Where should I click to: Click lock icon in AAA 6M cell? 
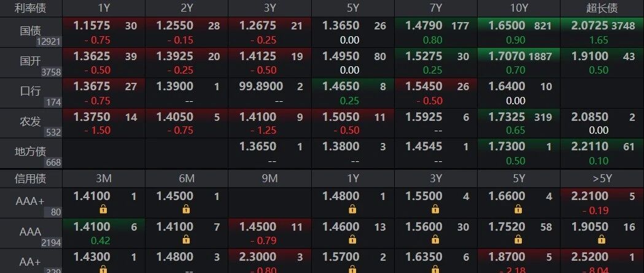186,239
